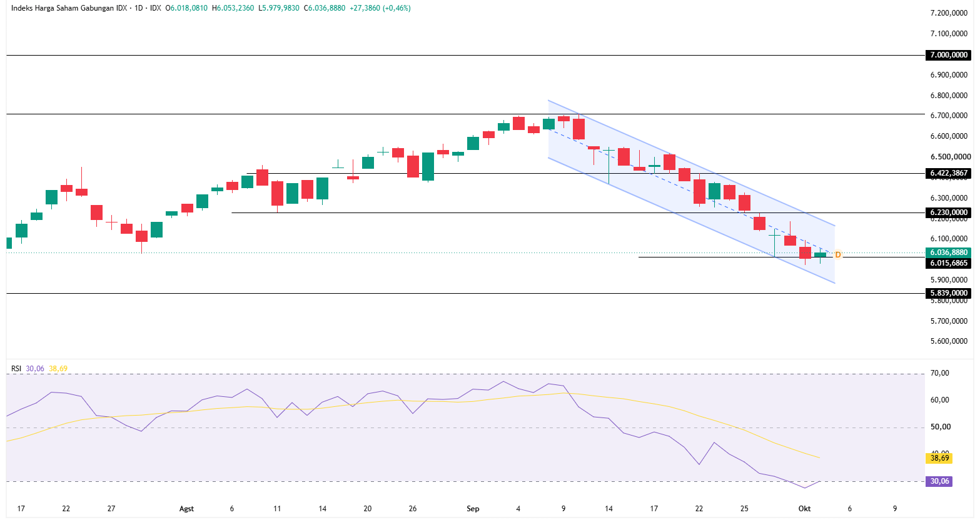Click the yellow 38,69 label on RSI scale
Viewport: 980px width, 525px height.
click(939, 458)
